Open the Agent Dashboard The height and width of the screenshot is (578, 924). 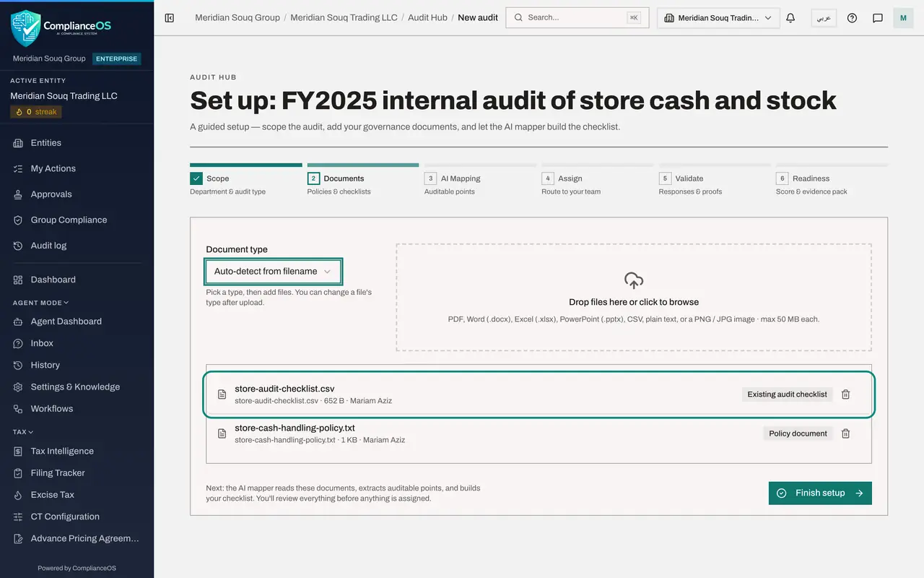[77, 322]
